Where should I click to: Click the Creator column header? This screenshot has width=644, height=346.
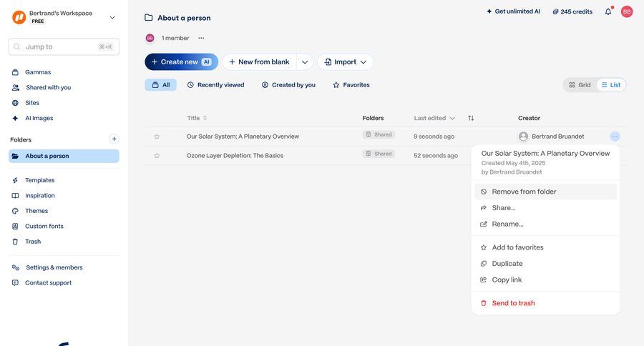(529, 118)
